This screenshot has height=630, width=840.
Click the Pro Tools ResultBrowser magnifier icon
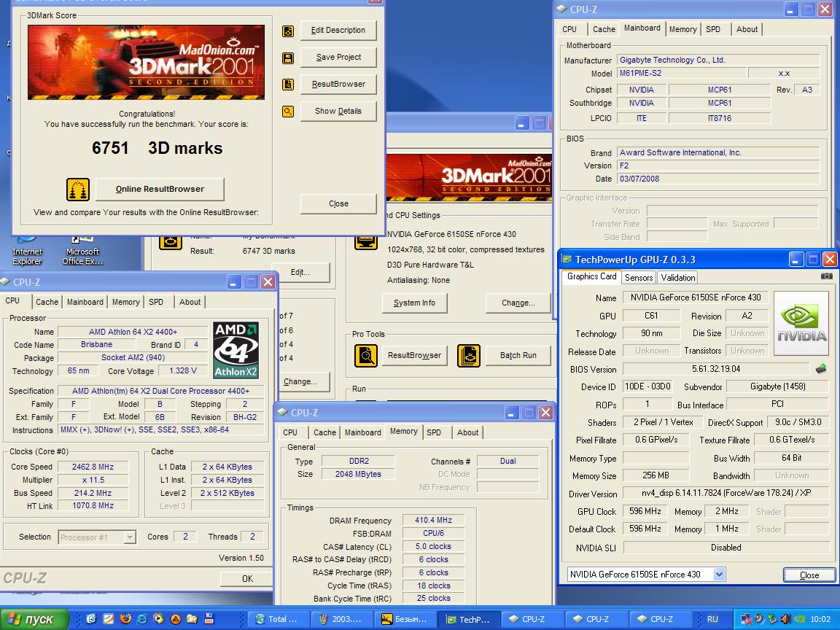(x=366, y=356)
